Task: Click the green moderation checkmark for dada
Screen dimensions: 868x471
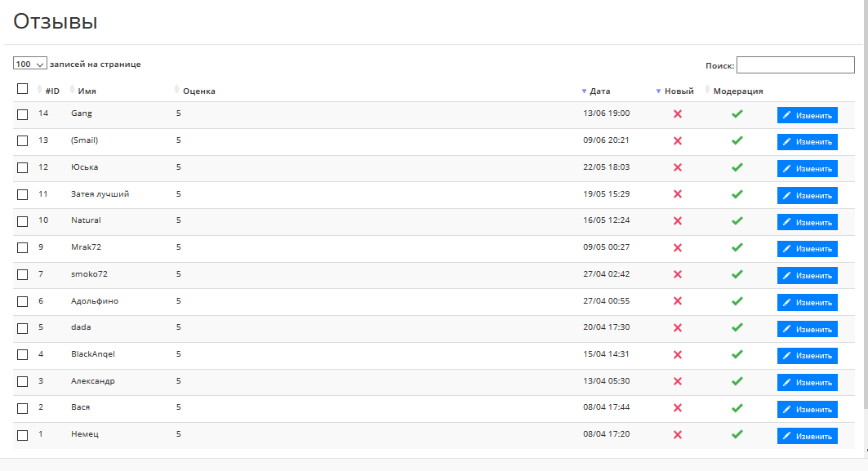Action: pyautogui.click(x=737, y=328)
